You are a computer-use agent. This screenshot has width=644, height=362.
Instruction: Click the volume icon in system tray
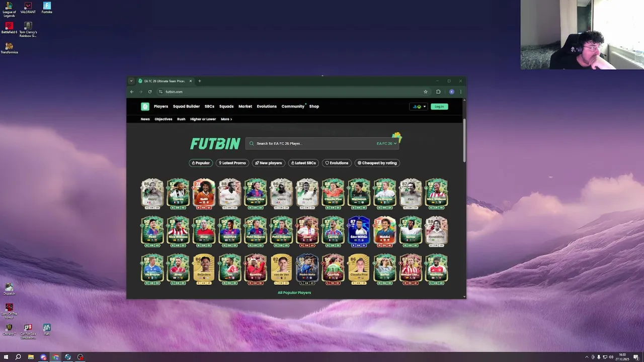(x=611, y=357)
